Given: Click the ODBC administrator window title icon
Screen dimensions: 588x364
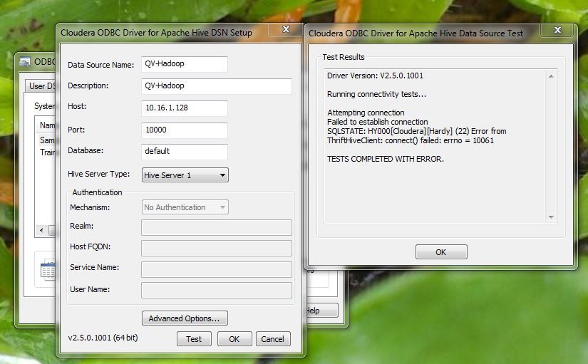Looking at the screenshot, I should click(x=25, y=61).
